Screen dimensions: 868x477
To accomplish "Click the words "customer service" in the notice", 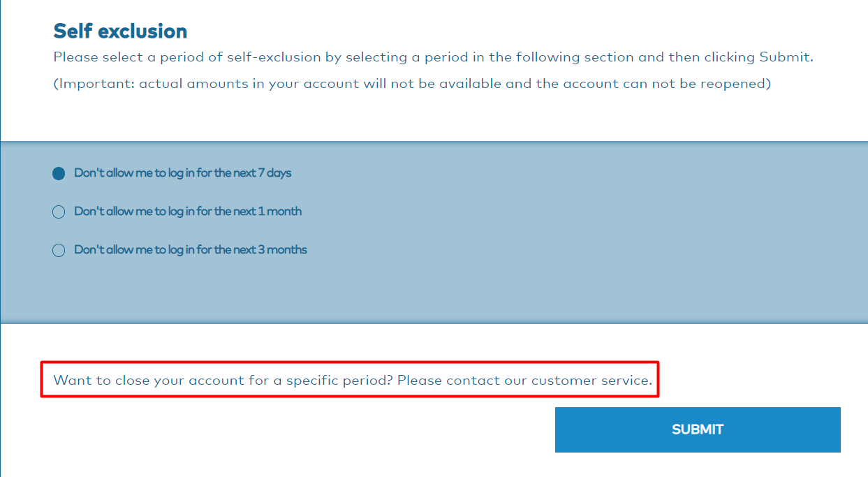I will 591,381.
